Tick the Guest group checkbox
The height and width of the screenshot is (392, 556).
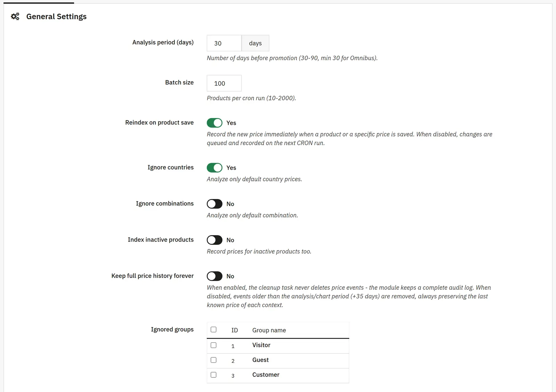coord(214,360)
